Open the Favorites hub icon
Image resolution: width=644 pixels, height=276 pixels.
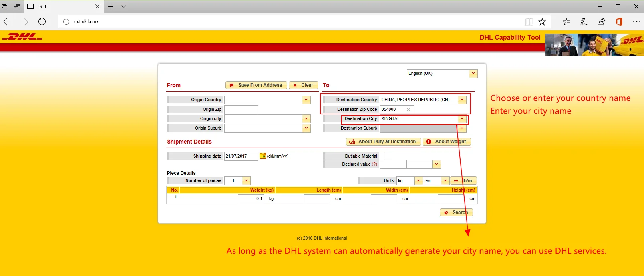point(566,22)
